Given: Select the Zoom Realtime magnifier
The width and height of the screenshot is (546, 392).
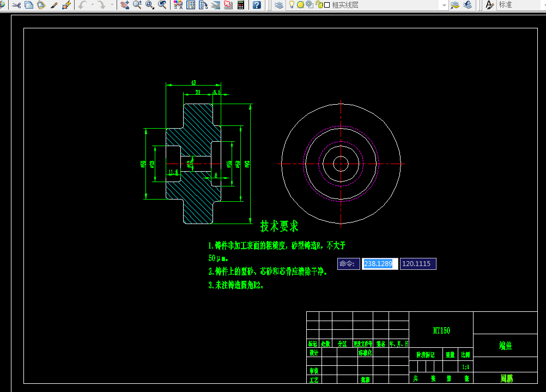Looking at the screenshot, I should (137, 5).
